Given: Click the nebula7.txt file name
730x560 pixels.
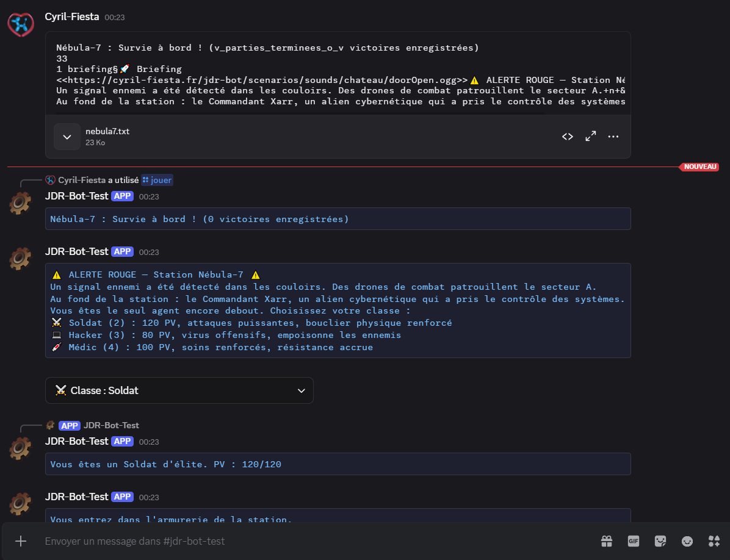Looking at the screenshot, I should (x=107, y=131).
